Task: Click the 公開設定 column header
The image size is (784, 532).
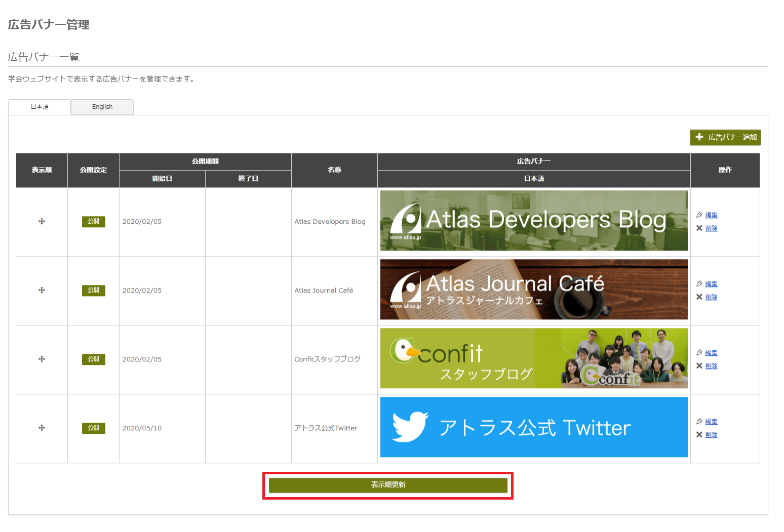Action: coord(93,170)
